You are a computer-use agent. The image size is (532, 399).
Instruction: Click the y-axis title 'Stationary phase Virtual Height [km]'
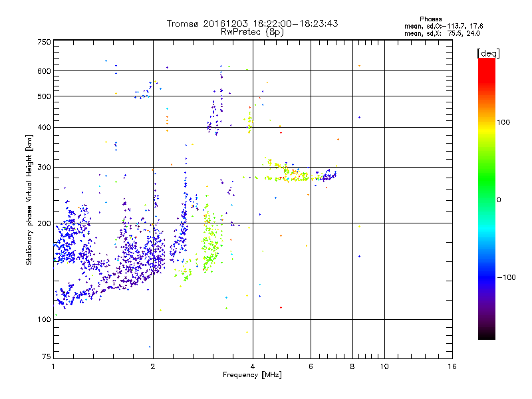(x=29, y=199)
